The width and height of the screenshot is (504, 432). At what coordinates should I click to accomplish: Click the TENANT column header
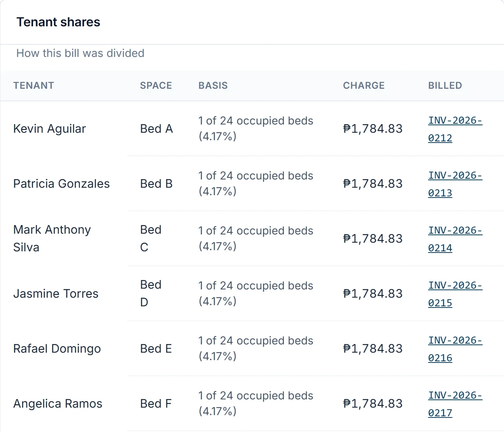tap(33, 86)
